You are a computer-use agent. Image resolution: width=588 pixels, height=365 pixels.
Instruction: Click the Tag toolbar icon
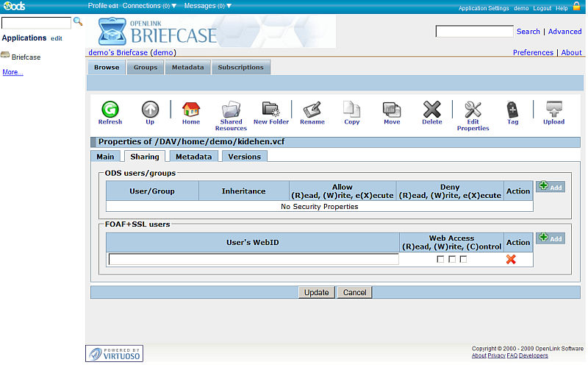click(512, 110)
